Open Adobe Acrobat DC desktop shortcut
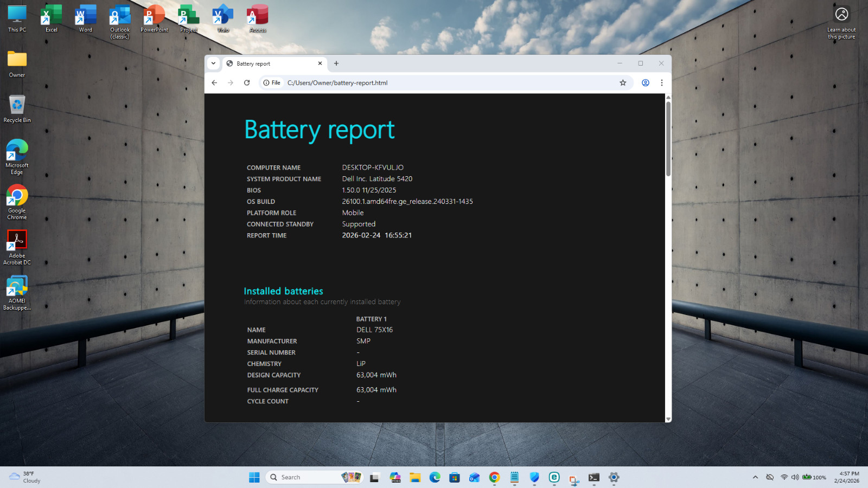 [17, 247]
